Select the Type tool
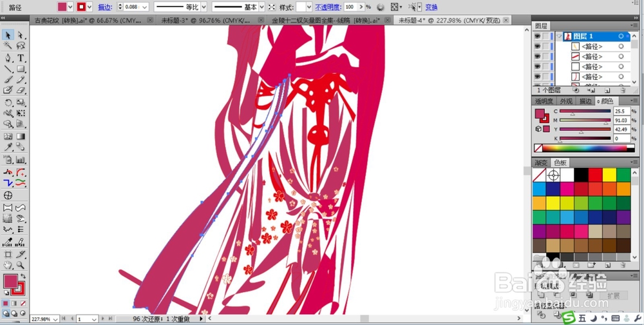The image size is (644, 325). click(20, 58)
